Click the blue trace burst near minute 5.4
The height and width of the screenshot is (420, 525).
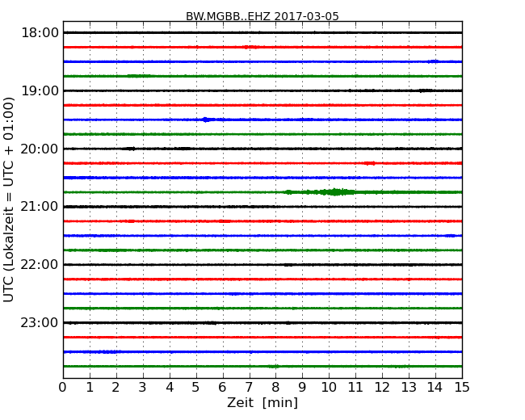point(207,120)
